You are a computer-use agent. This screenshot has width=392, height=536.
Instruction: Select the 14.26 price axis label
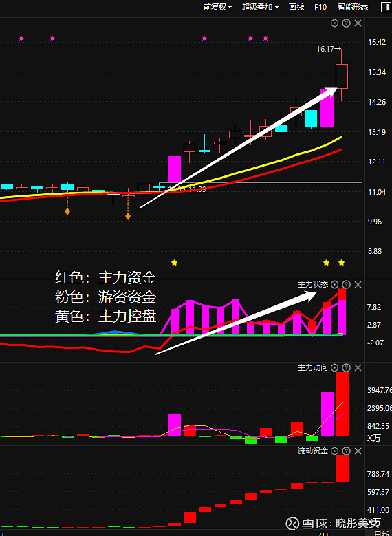click(x=377, y=102)
